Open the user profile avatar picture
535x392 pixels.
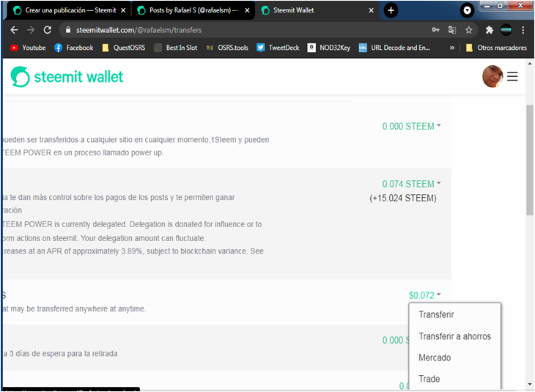(492, 76)
